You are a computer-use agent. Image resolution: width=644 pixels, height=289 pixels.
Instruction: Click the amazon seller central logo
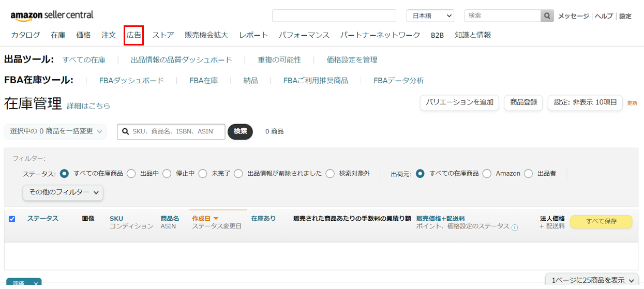point(52,16)
